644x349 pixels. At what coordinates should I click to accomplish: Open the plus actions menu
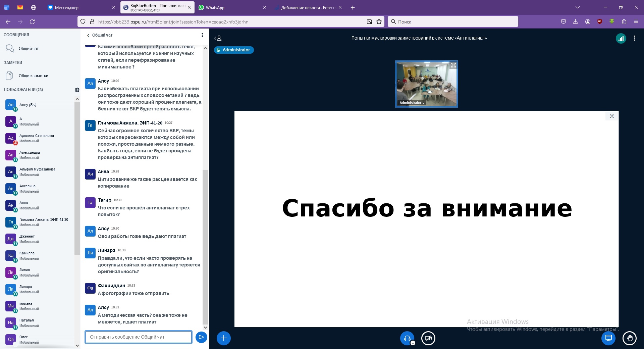click(x=224, y=338)
